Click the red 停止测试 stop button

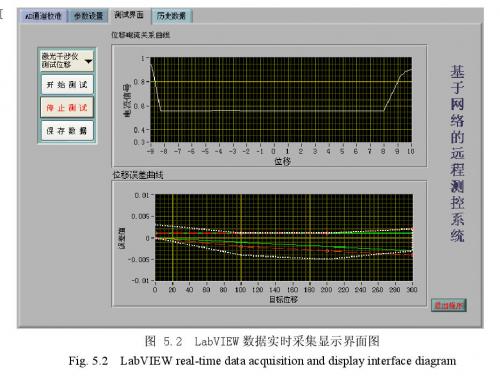click(67, 107)
